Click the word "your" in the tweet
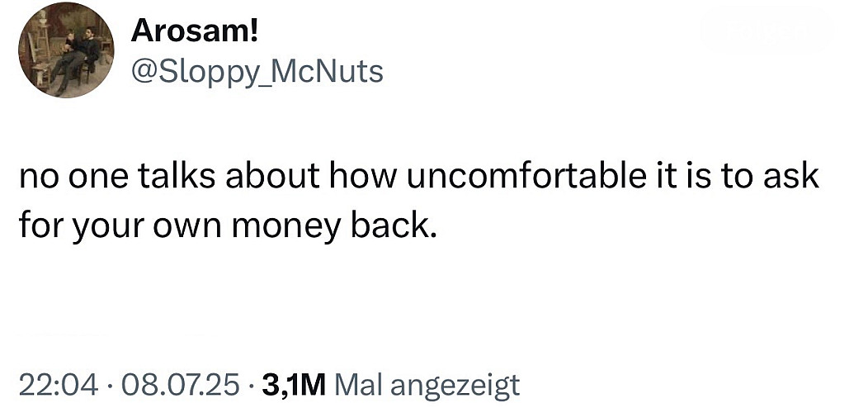The image size is (868, 408). (x=107, y=225)
